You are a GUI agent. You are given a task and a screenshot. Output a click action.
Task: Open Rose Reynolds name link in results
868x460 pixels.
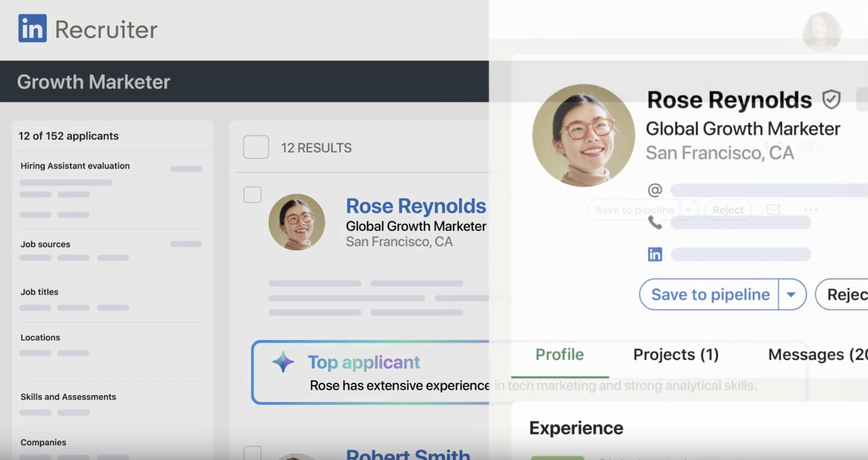tap(416, 206)
